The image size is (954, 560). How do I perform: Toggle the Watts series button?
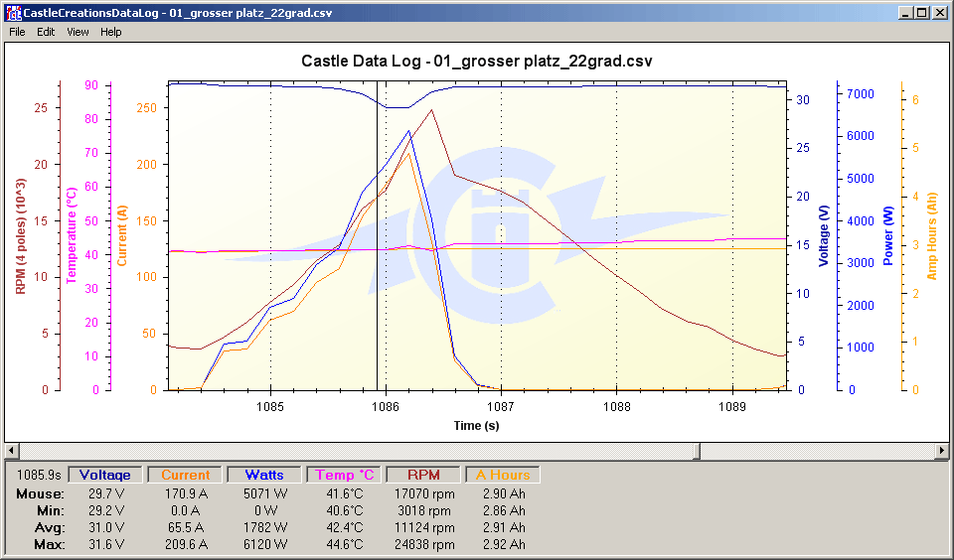coord(264,475)
